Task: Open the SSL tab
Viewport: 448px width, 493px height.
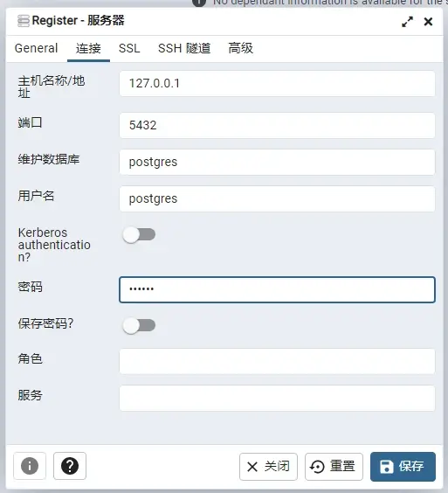Action: [x=129, y=48]
